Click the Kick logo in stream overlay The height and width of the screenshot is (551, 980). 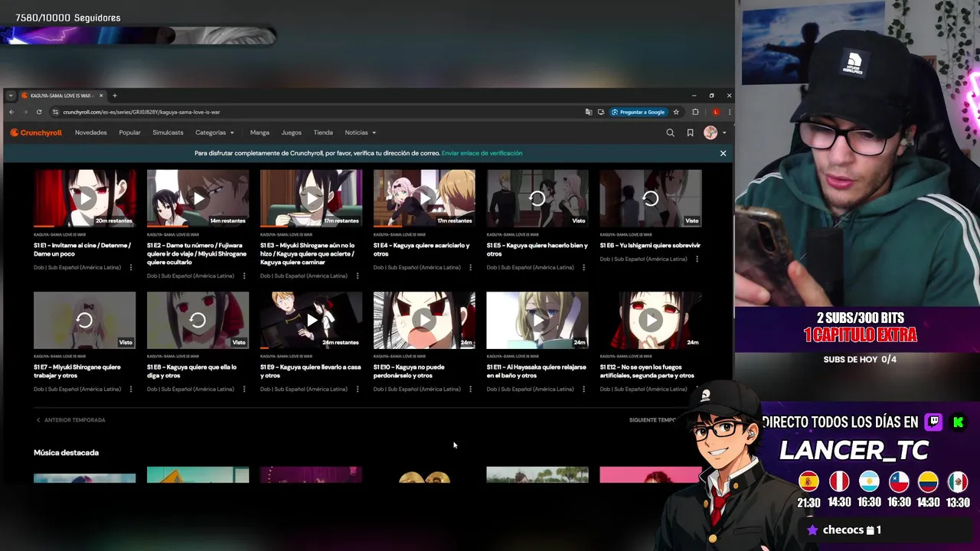[958, 422]
